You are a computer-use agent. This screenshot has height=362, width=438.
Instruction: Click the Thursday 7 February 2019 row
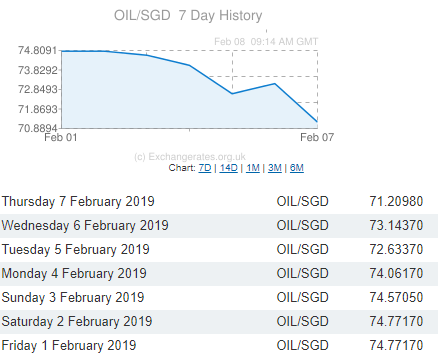point(219,202)
